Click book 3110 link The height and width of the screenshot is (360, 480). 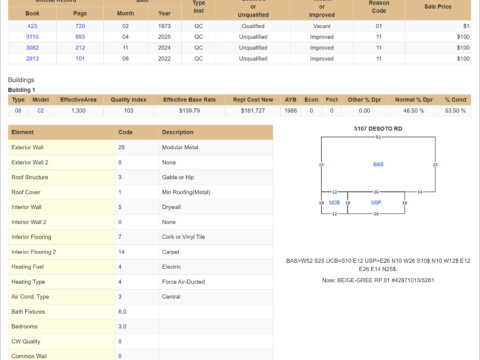tap(32, 37)
